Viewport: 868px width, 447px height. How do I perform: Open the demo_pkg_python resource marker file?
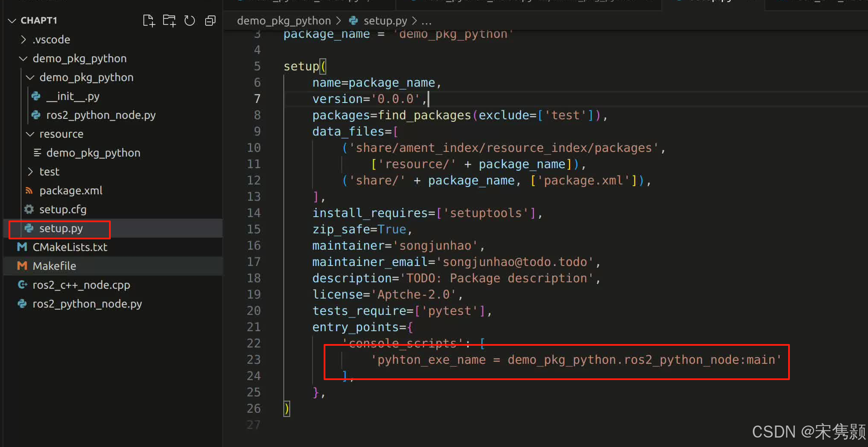coord(93,153)
